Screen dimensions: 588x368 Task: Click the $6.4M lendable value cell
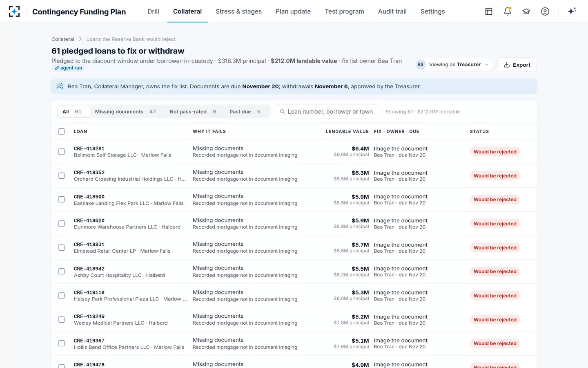click(x=360, y=148)
